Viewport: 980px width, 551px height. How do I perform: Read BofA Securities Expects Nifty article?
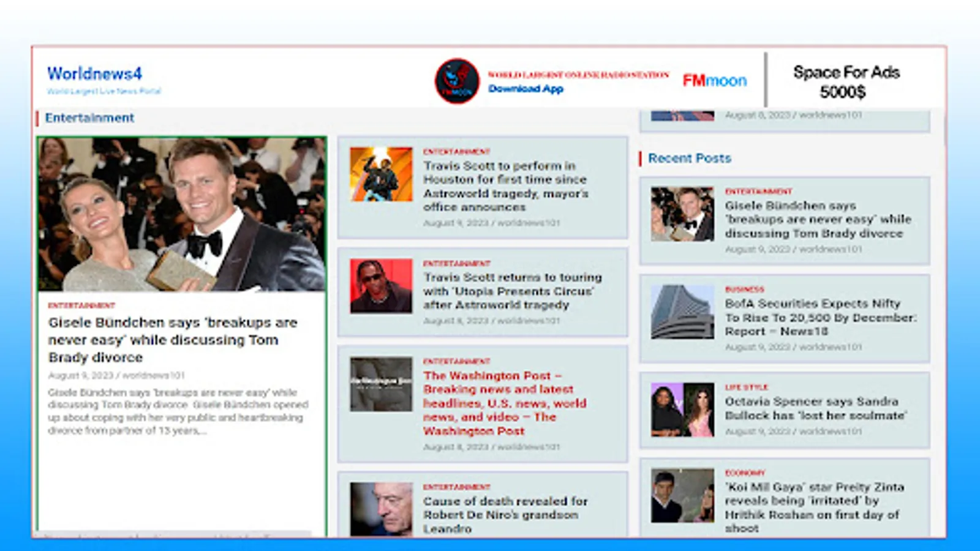821,317
